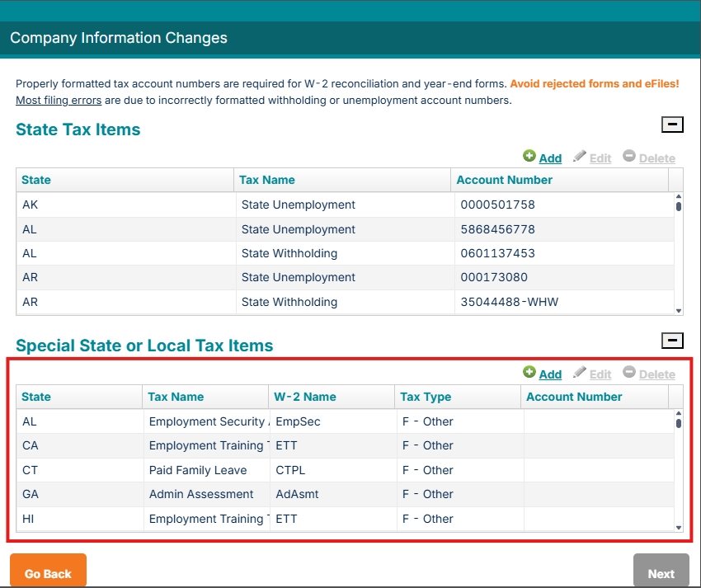Click pencil icon above State Tax table
Image resolution: width=701 pixels, height=588 pixels.
[580, 156]
